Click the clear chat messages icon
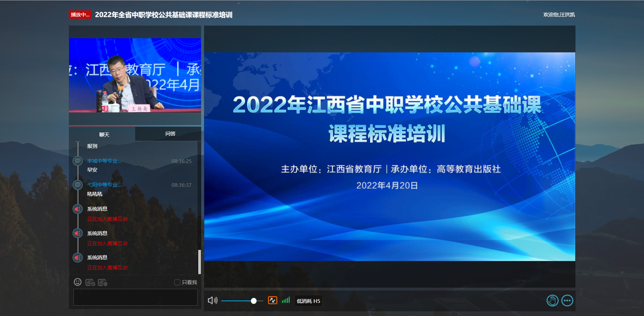This screenshot has width=644, height=316. 90,282
